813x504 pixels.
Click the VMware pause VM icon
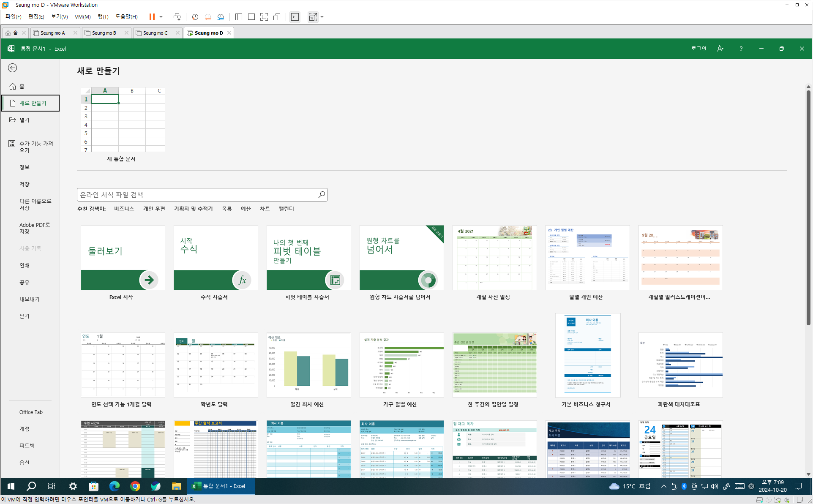click(152, 17)
